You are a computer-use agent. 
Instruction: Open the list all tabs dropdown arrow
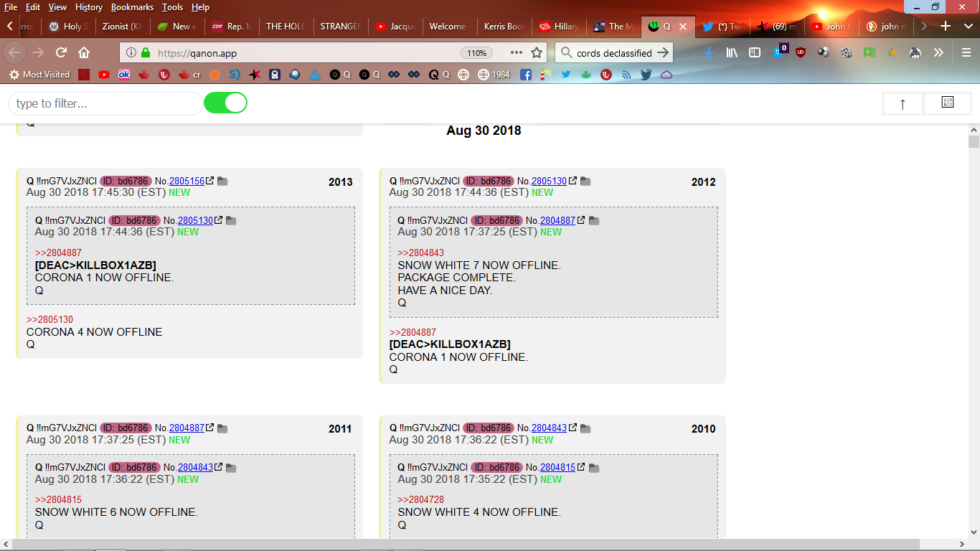(968, 27)
